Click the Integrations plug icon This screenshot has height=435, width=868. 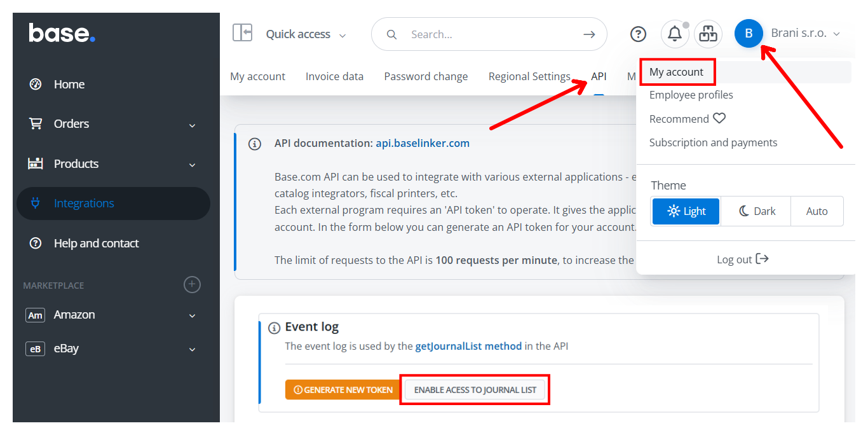[36, 203]
